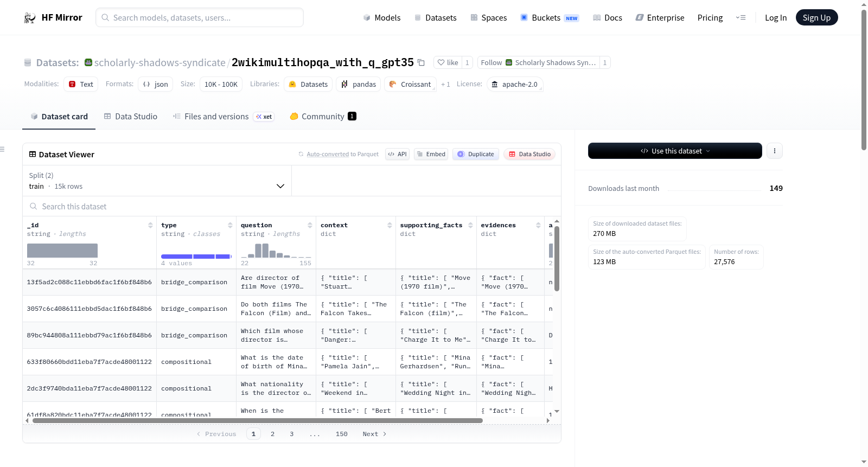Viewport: 868px width, 467px height.
Task: Expand the Split train dropdown
Action: (157, 181)
